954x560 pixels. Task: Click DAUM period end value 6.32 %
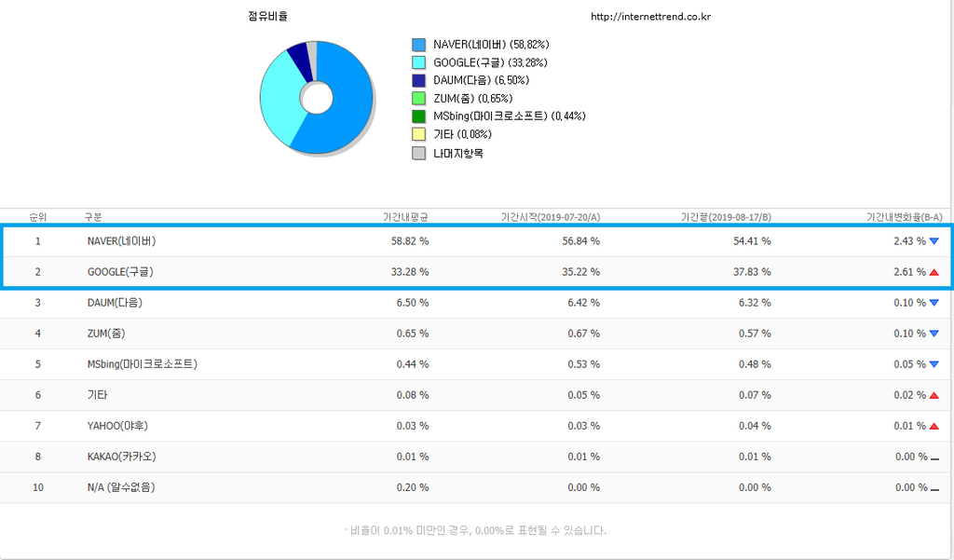tap(755, 303)
